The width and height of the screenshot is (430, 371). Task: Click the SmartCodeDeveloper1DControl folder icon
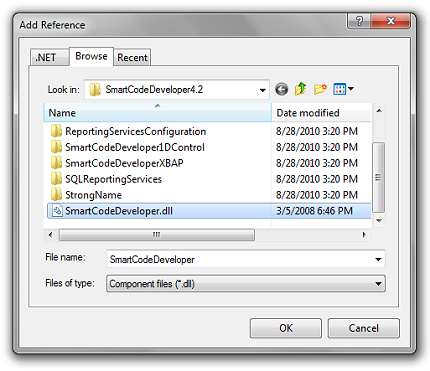click(x=56, y=147)
